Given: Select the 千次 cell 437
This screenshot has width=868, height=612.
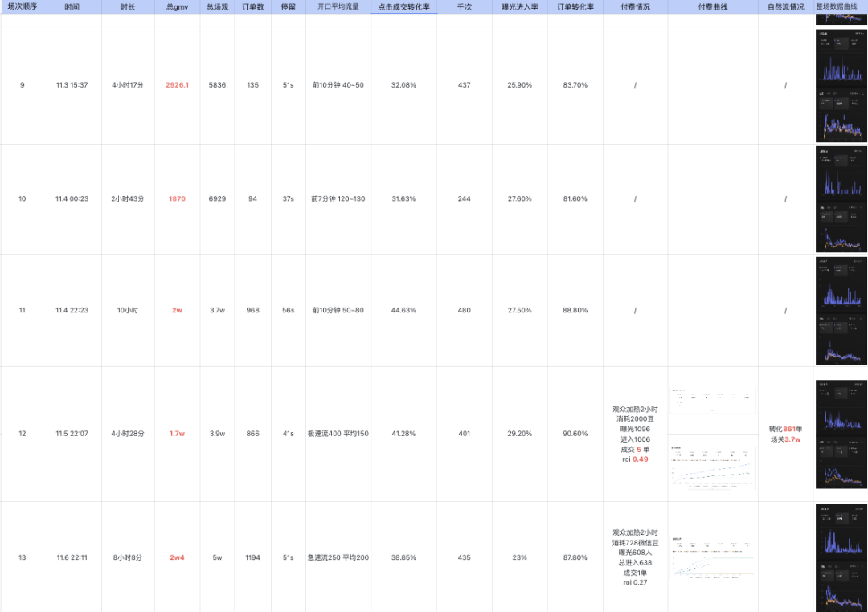Looking at the screenshot, I should pyautogui.click(x=465, y=85).
